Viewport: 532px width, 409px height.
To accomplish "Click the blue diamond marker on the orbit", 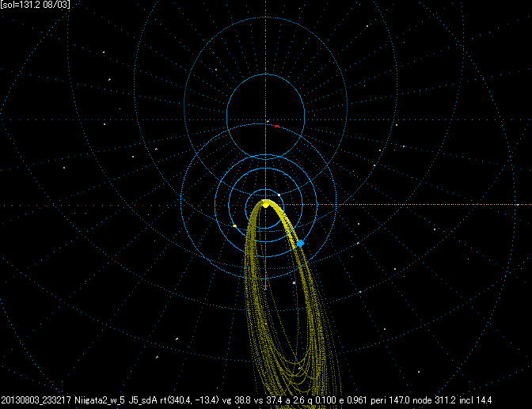I will [300, 243].
